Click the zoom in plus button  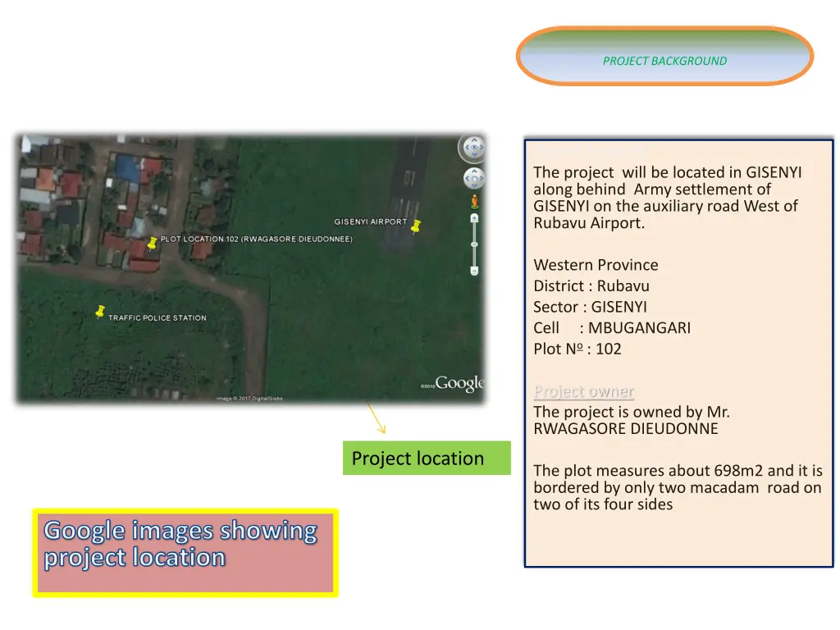[473, 219]
